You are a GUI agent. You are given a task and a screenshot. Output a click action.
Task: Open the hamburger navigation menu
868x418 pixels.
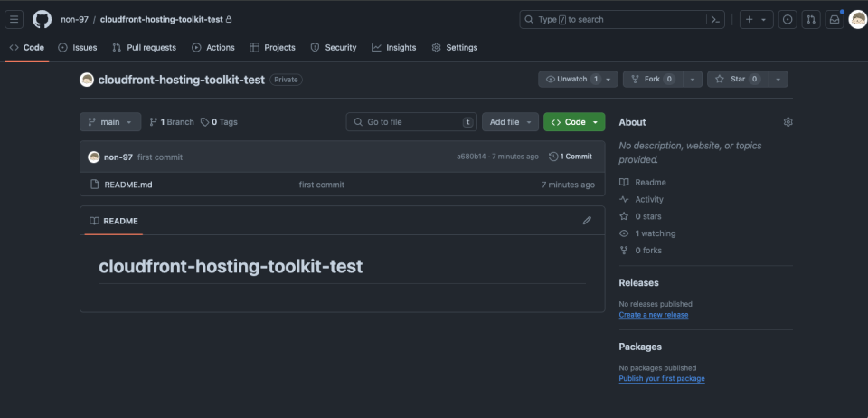(14, 19)
